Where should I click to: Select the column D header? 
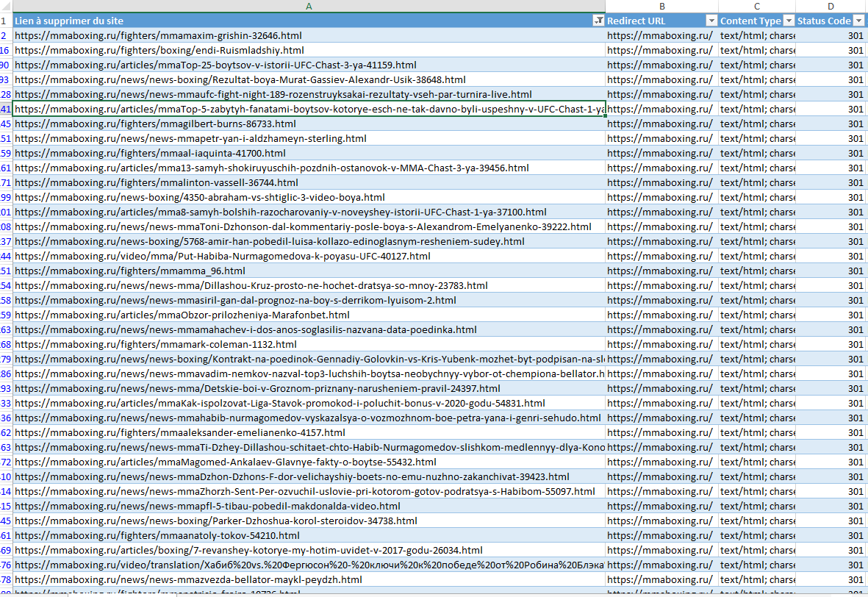point(831,7)
